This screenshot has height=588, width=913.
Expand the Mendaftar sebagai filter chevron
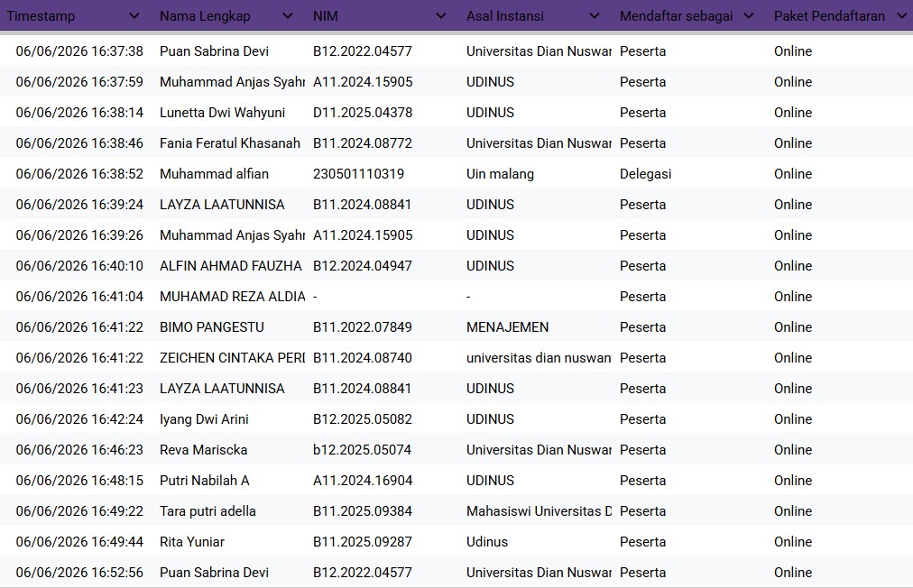pyautogui.click(x=749, y=15)
